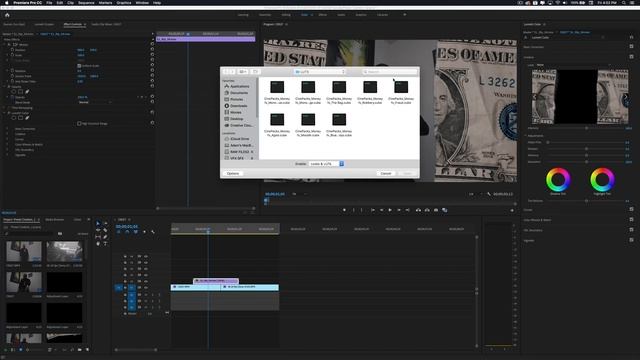Expand Basic Correction in Effect Controls
640x360 pixels.
pos(7,129)
